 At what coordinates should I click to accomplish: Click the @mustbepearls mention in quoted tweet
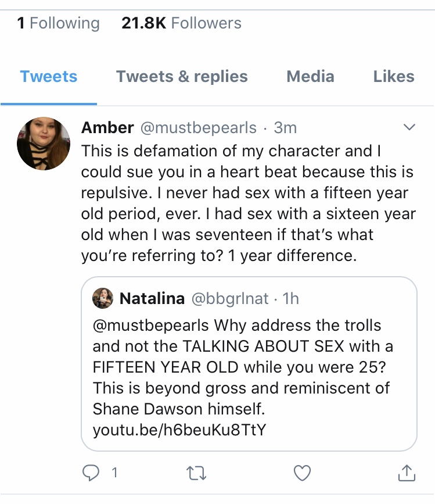point(150,326)
